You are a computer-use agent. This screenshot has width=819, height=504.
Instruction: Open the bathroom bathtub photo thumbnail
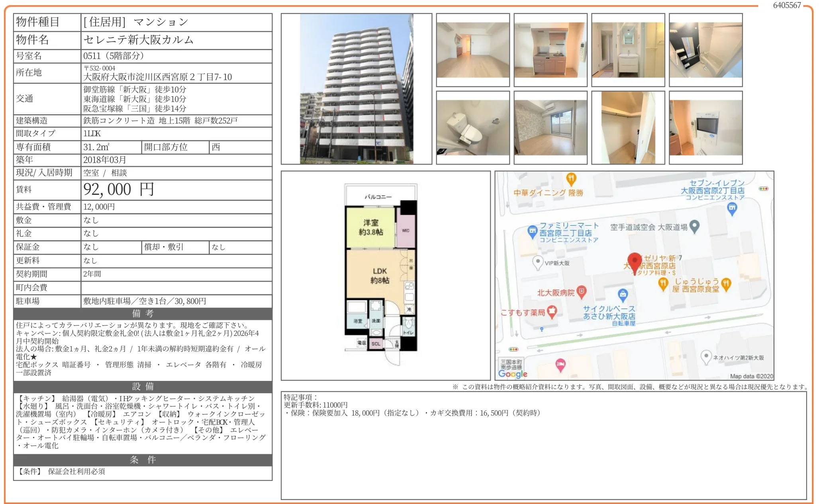pos(705,50)
